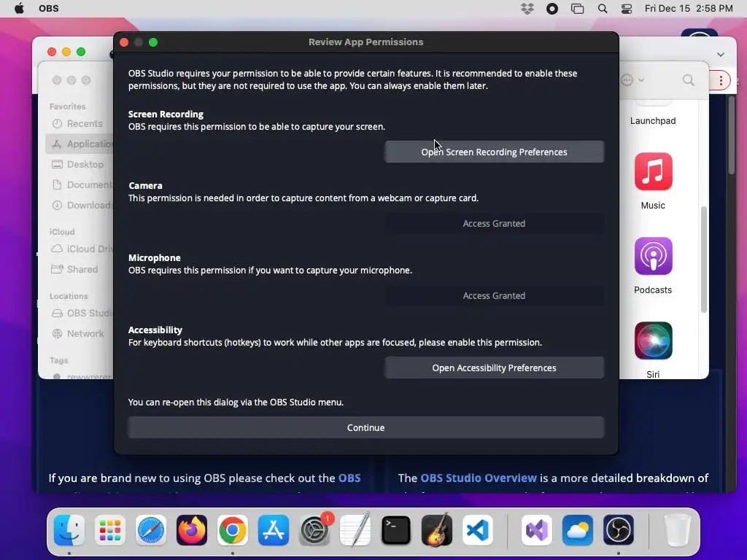Click the overlapping windows menu bar icon
Screen dimensions: 747x560
(x=578, y=9)
